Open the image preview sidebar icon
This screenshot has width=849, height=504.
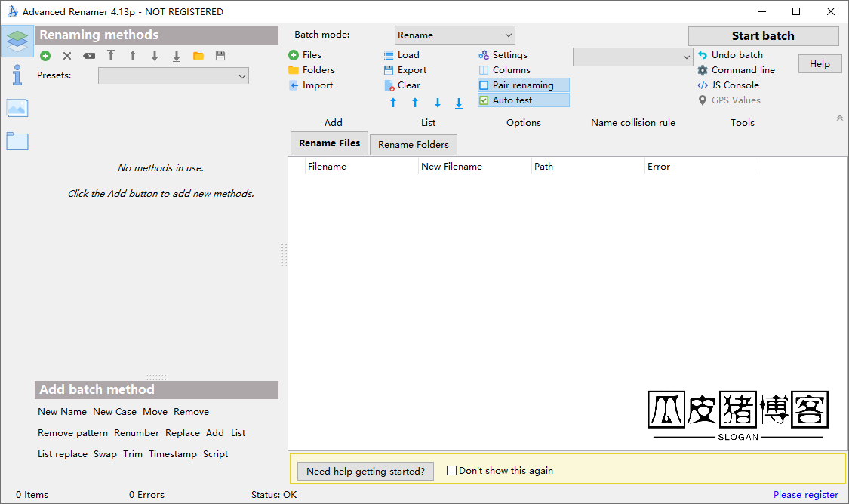[x=17, y=108]
